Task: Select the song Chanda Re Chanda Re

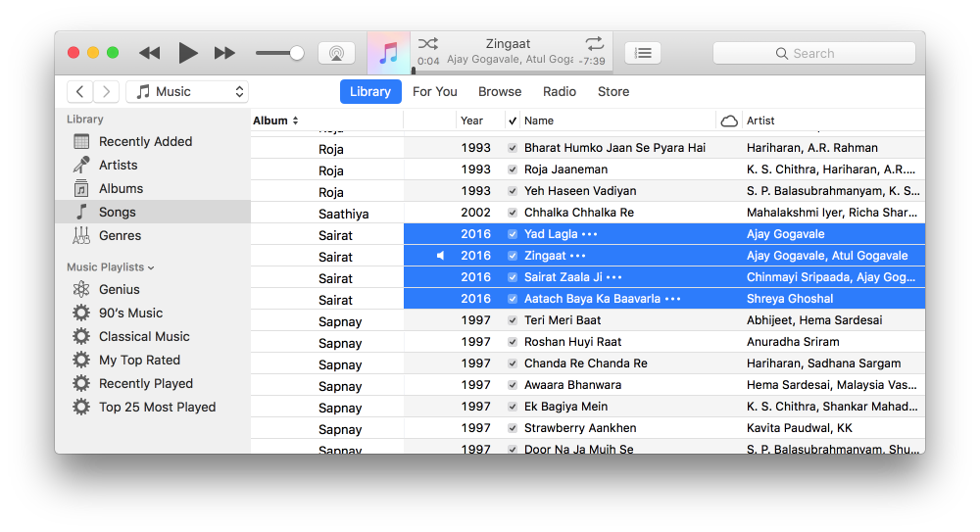Action: [586, 363]
